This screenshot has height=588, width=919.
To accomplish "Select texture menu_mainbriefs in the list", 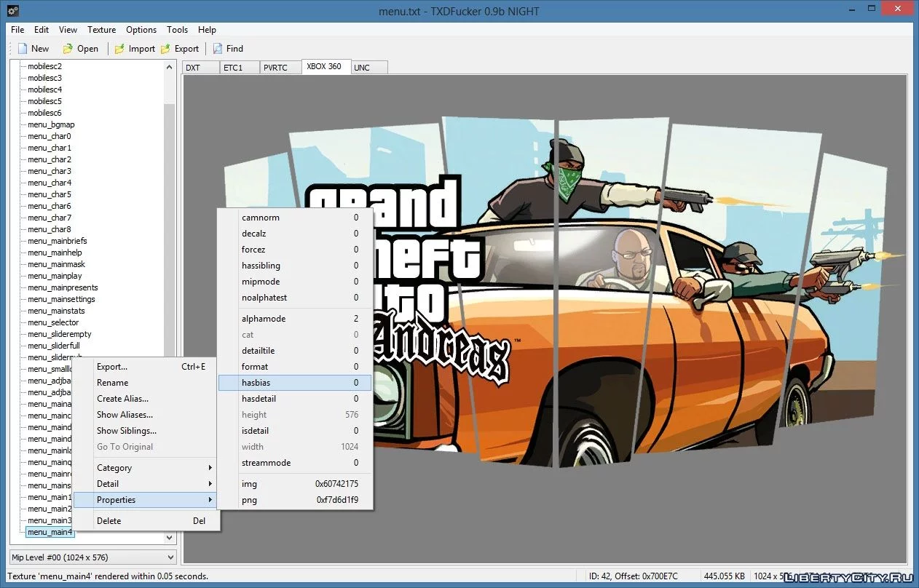I will pos(57,241).
